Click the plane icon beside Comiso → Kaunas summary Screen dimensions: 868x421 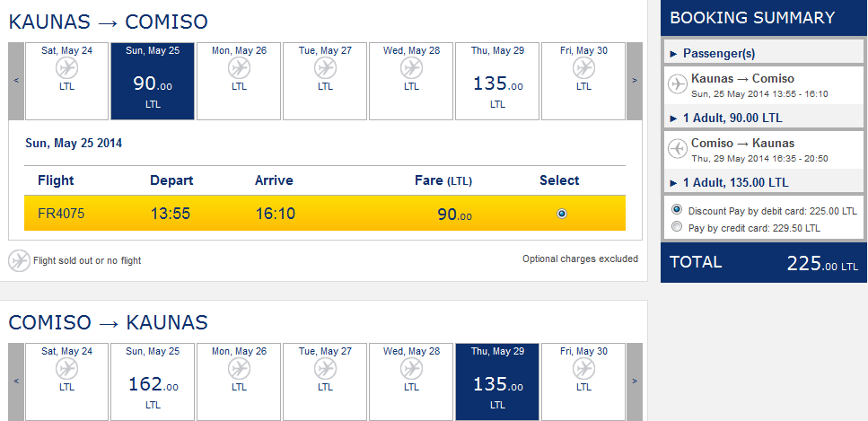pos(677,149)
